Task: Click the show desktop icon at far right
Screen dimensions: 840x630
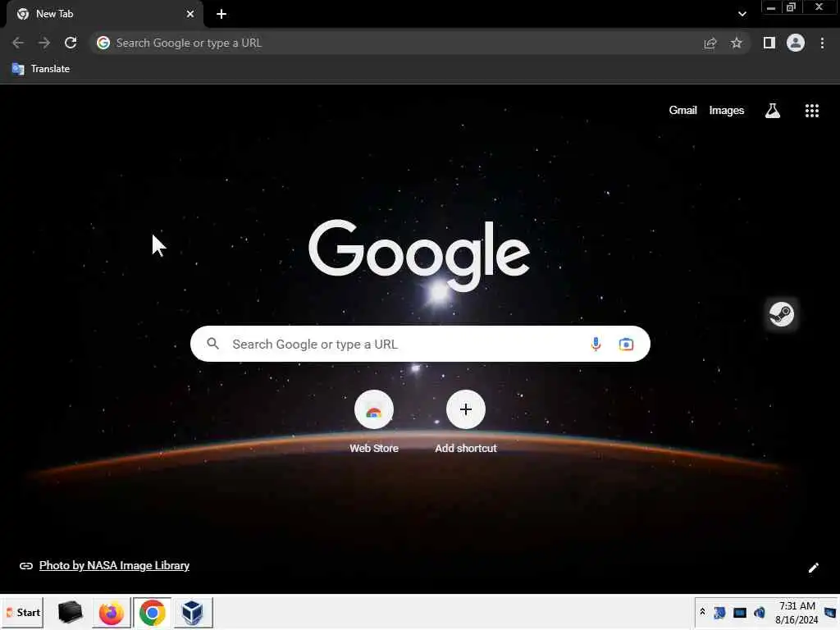Action: click(x=831, y=612)
